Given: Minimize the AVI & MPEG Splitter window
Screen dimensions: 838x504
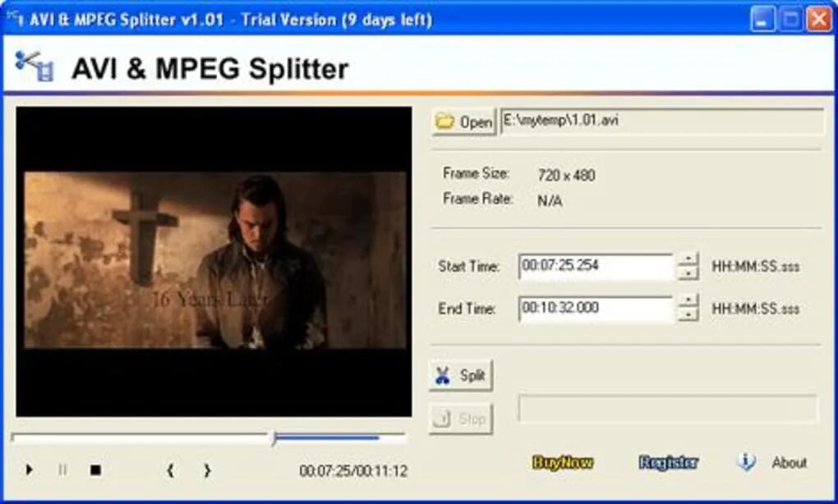Looking at the screenshot, I should tap(762, 20).
